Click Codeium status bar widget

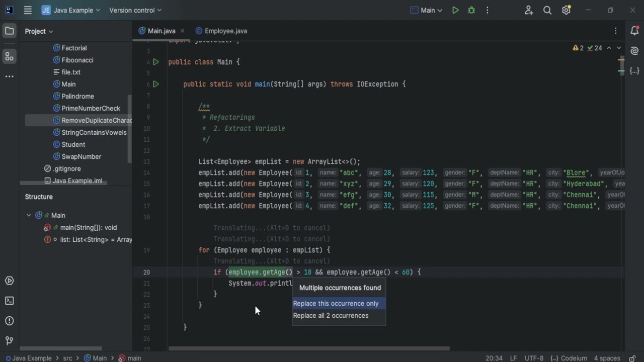pyautogui.click(x=569, y=358)
